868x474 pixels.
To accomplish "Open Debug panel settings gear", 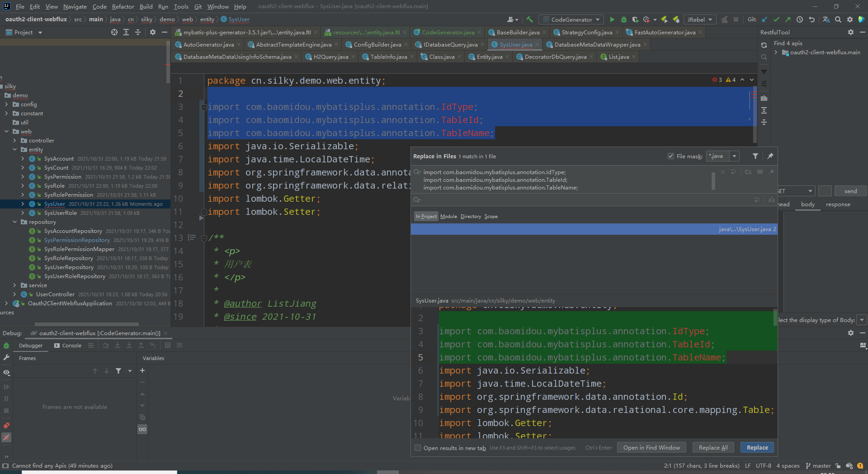I will pos(851,333).
